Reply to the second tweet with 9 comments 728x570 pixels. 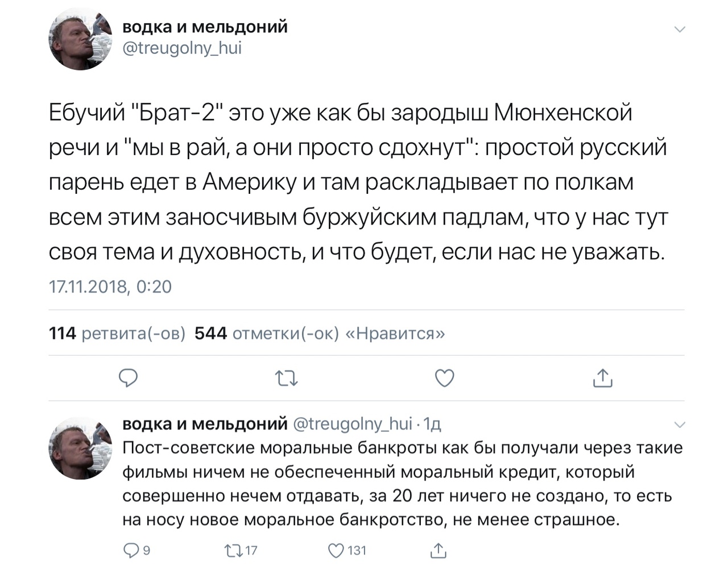(131, 550)
